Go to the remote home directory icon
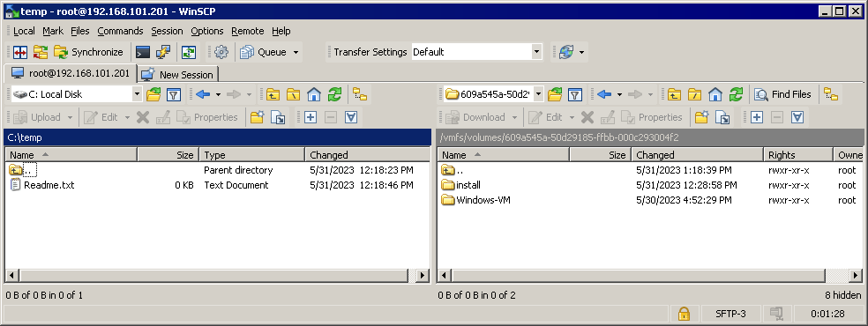868x326 pixels. [x=715, y=94]
